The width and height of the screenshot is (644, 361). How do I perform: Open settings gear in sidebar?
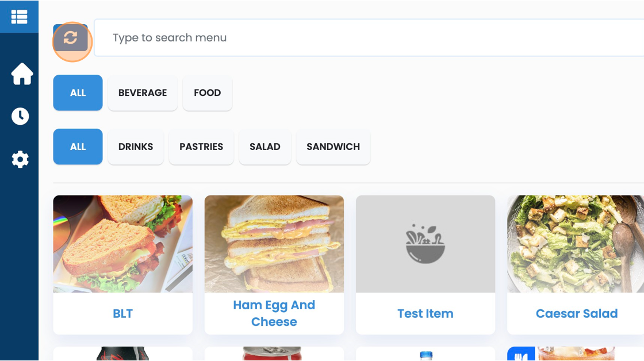pos(20,159)
